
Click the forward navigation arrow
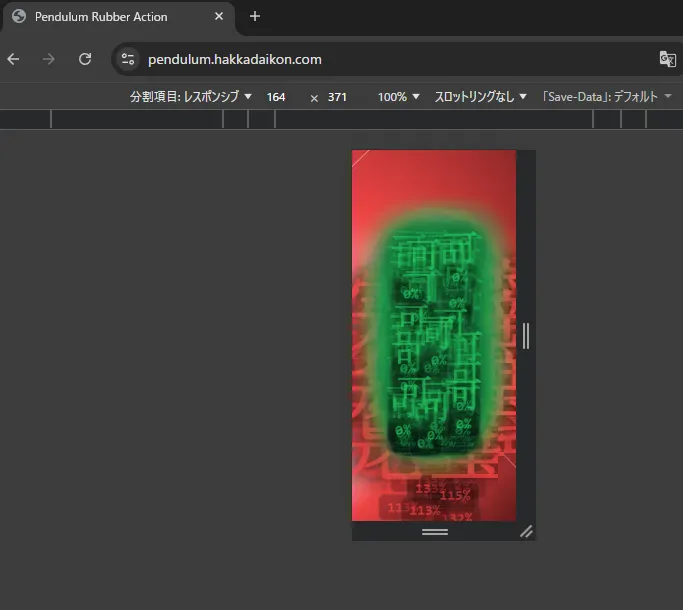coord(49,59)
